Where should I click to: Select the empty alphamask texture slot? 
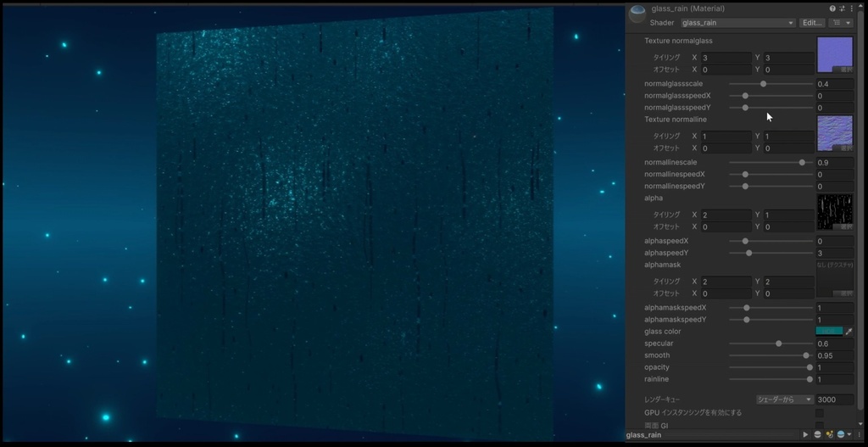[x=835, y=279]
